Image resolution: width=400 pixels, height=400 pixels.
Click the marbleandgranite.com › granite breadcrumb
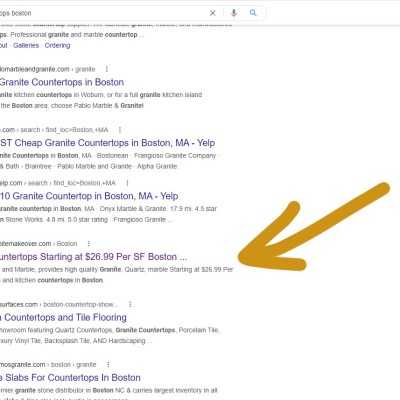pyautogui.click(x=48, y=69)
